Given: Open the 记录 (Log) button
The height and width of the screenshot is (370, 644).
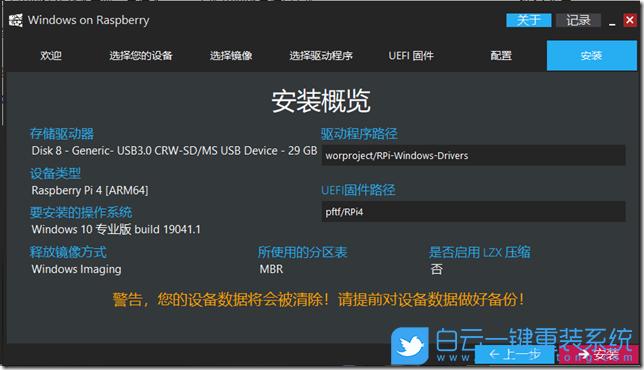Looking at the screenshot, I should [x=578, y=20].
